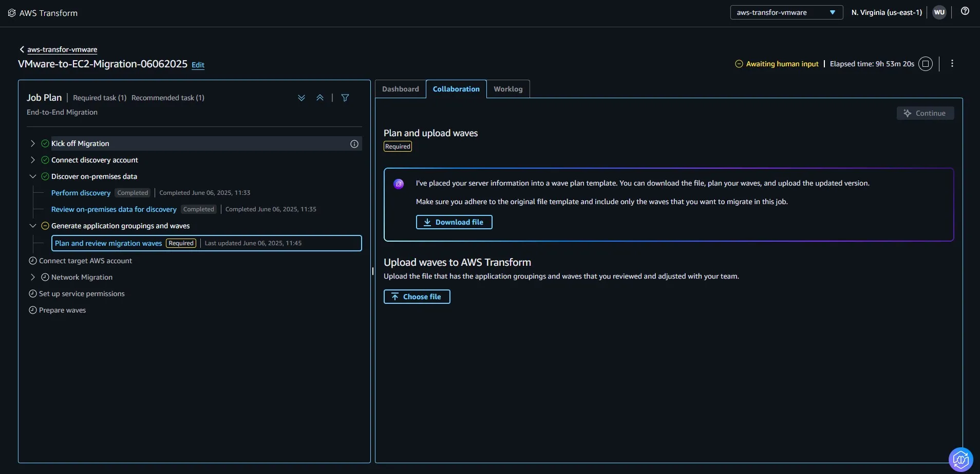Click the Continue button
This screenshot has height=474, width=980.
click(x=925, y=113)
